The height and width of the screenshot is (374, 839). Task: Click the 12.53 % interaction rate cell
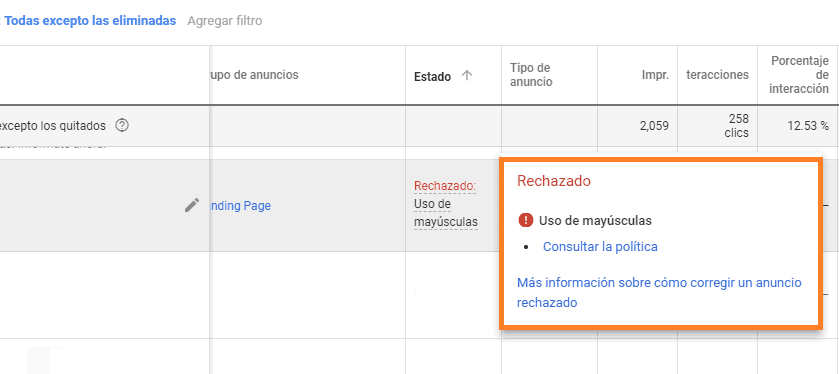click(x=808, y=126)
